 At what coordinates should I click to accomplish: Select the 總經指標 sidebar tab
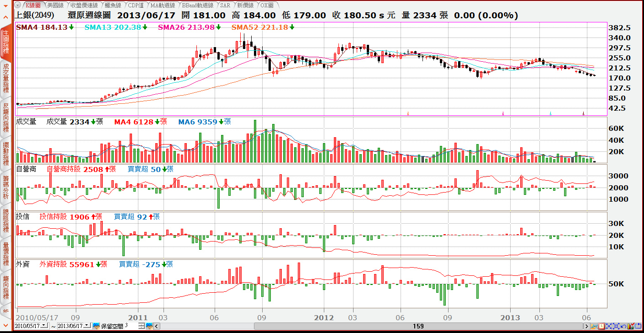6,222
